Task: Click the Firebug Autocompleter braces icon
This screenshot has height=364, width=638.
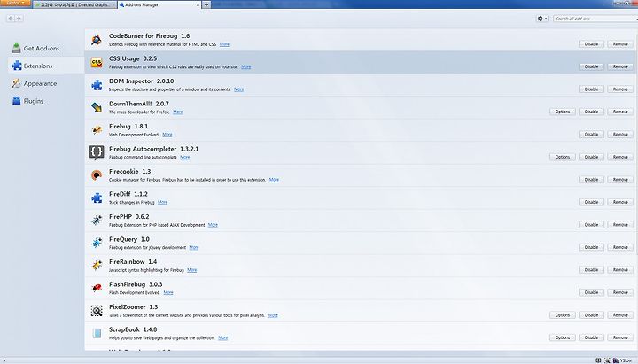Action: point(97,152)
